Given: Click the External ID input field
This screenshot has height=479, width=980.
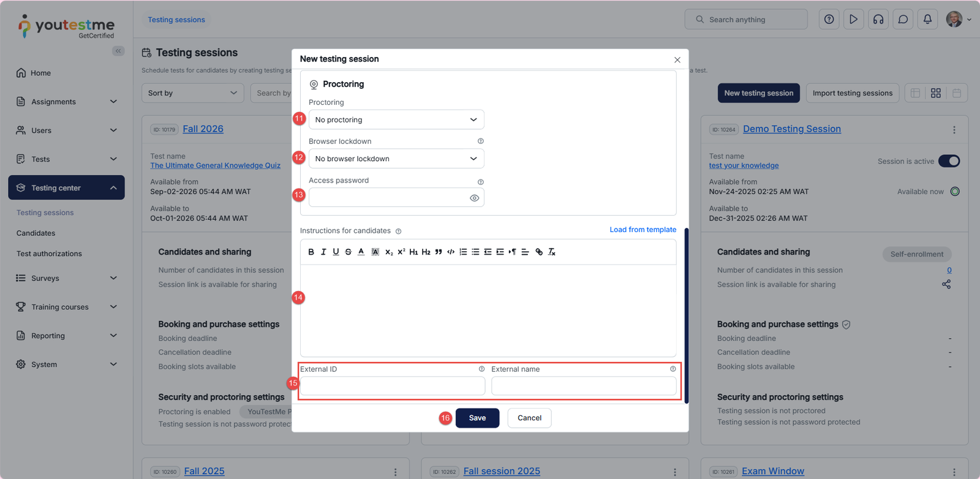Looking at the screenshot, I should pyautogui.click(x=392, y=386).
